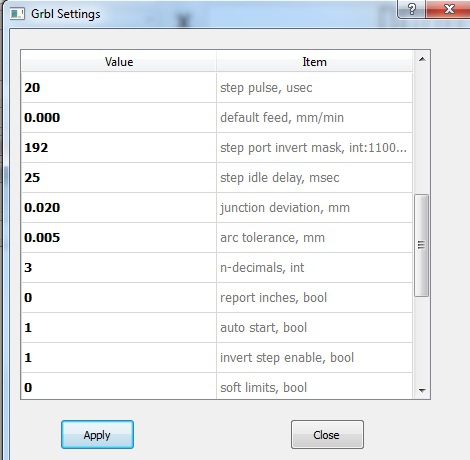Viewport: 470px width, 460px height.
Task: Click 'auto start, bool' item
Action: coord(315,328)
